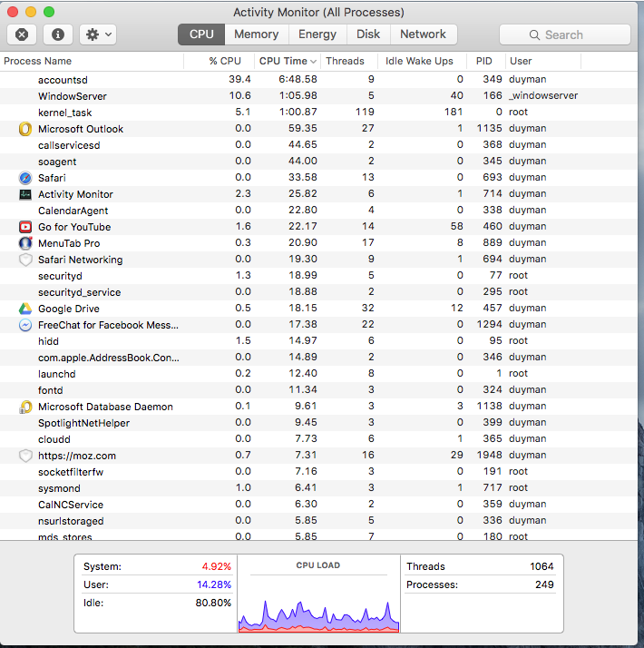This screenshot has height=648, width=644.
Task: Click the User 14.28% value
Action: pos(214,584)
